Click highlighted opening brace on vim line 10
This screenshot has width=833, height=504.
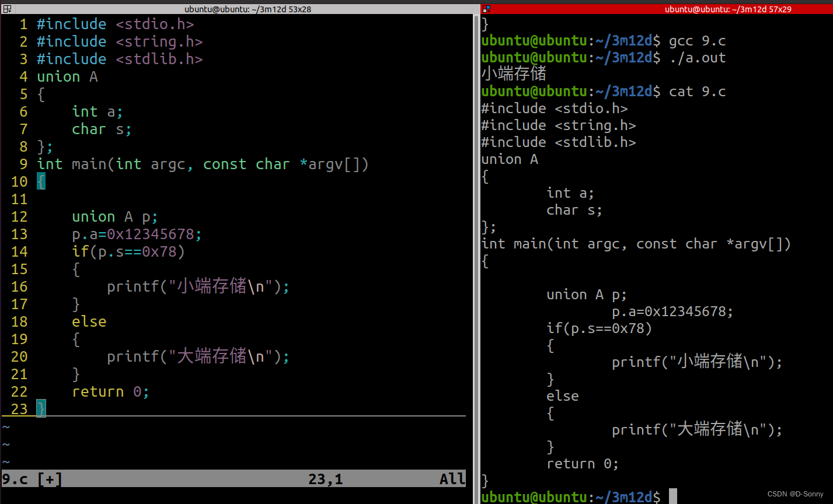tap(41, 182)
